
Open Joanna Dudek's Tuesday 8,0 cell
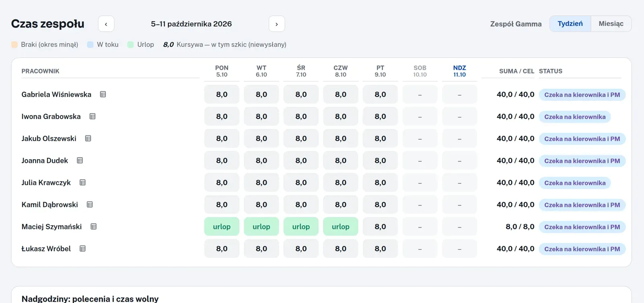(262, 160)
